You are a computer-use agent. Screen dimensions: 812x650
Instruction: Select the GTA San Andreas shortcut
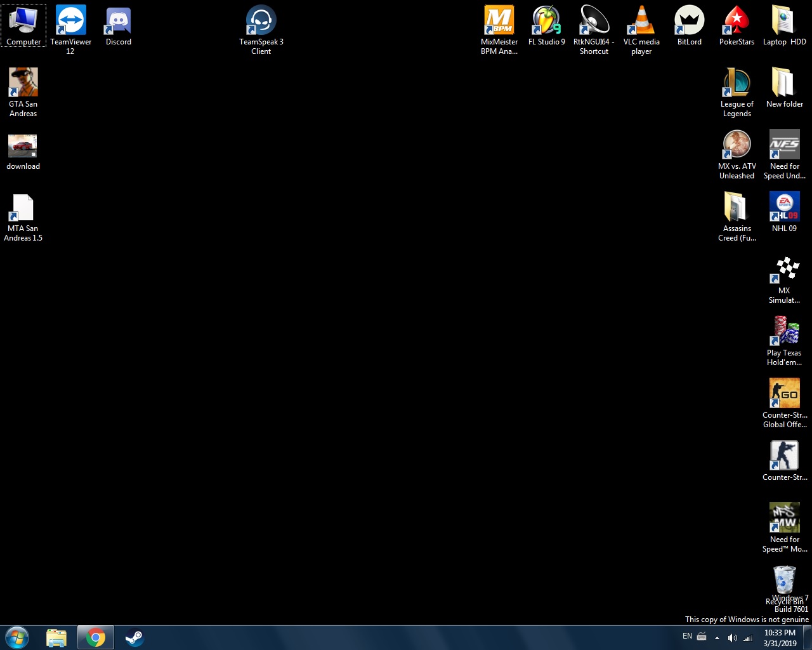(23, 92)
